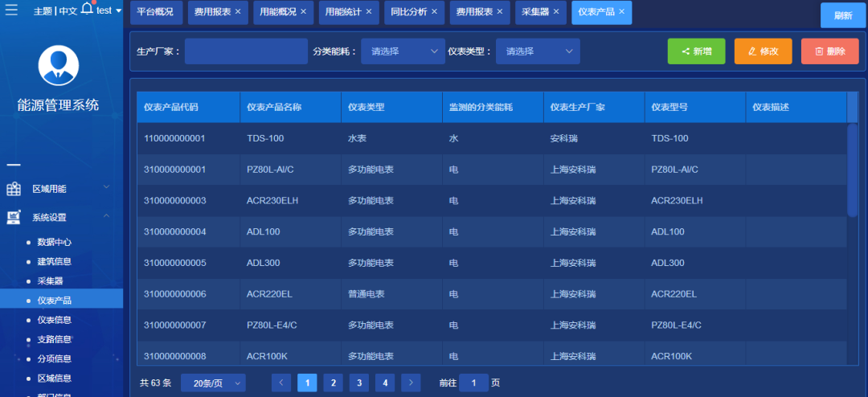Click the user avatar profile picture

point(58,65)
